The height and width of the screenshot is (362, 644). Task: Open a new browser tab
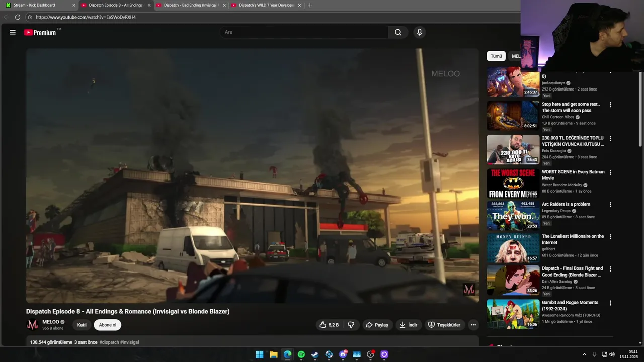point(310,5)
